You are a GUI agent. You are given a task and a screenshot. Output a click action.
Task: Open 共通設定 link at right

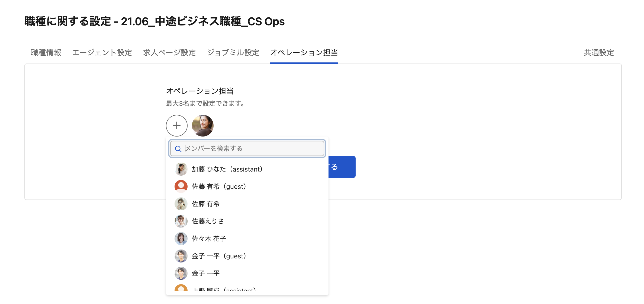coord(599,53)
